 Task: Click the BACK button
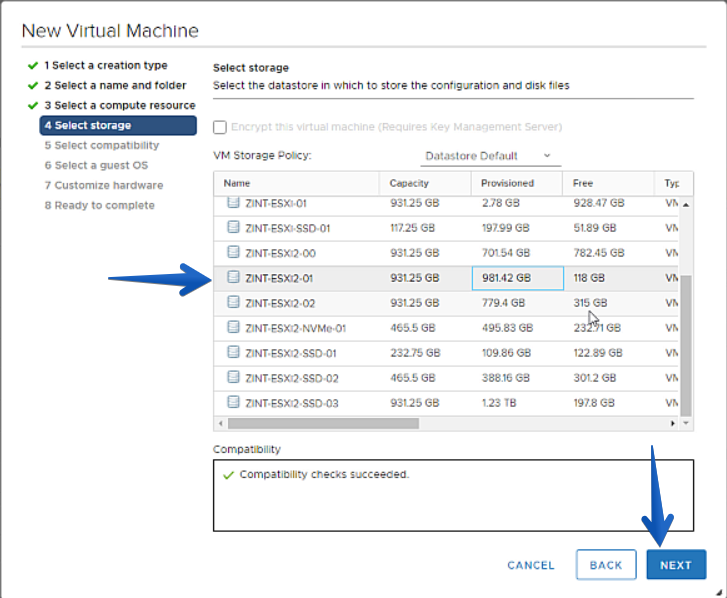(x=606, y=565)
